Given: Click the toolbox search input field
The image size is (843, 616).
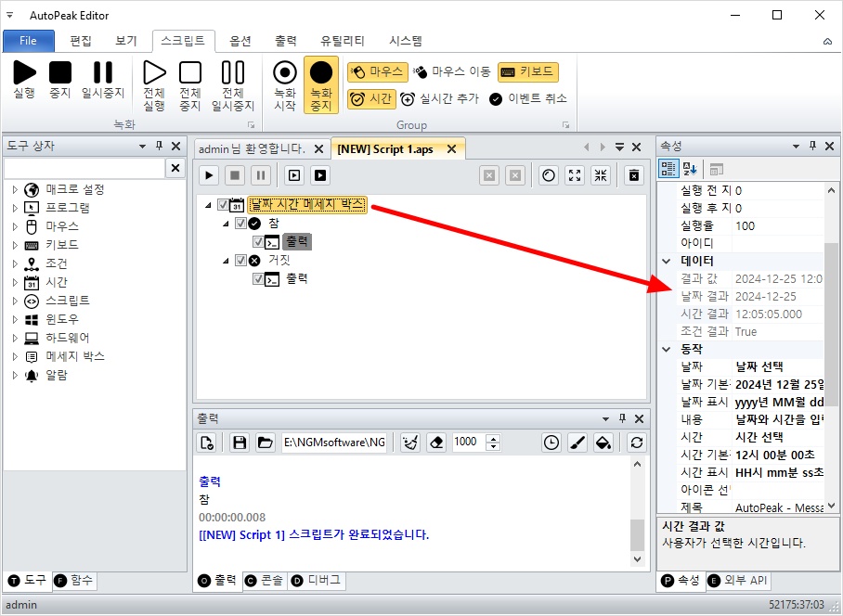Looking at the screenshot, I should (x=84, y=168).
